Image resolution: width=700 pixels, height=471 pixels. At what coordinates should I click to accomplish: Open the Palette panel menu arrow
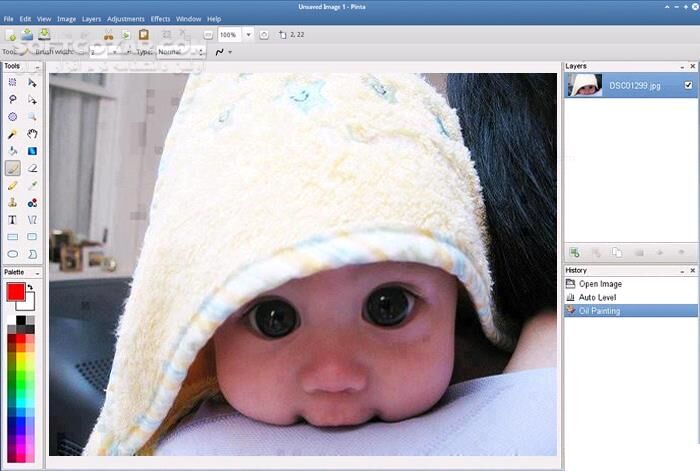click(x=38, y=272)
